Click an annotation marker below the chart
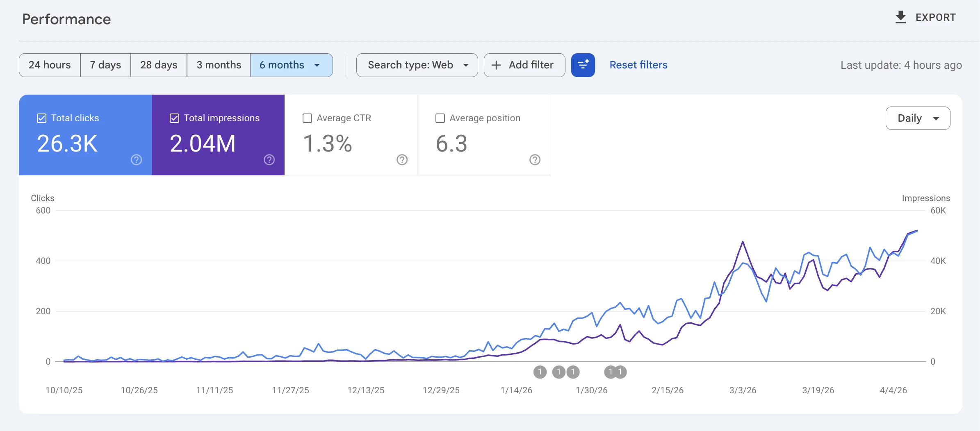 [540, 372]
